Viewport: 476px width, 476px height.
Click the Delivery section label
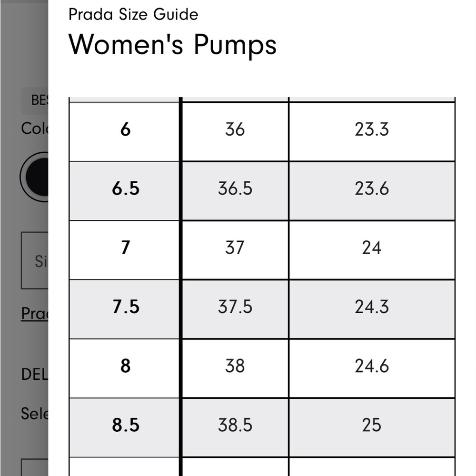click(x=35, y=374)
